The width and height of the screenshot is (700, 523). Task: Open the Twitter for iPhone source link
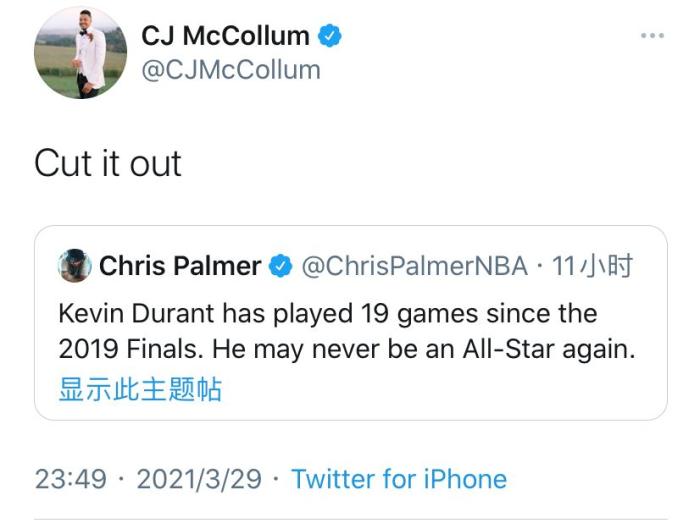[x=398, y=479]
